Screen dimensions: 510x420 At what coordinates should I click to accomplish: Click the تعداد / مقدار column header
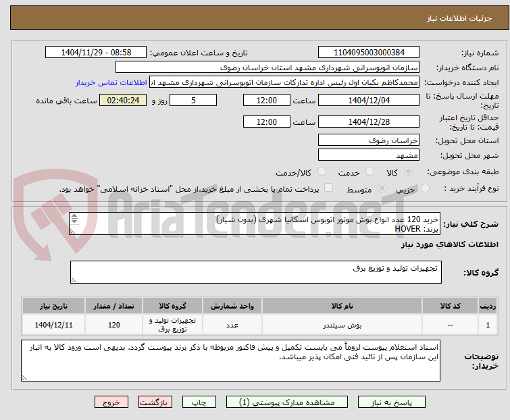pos(114,306)
